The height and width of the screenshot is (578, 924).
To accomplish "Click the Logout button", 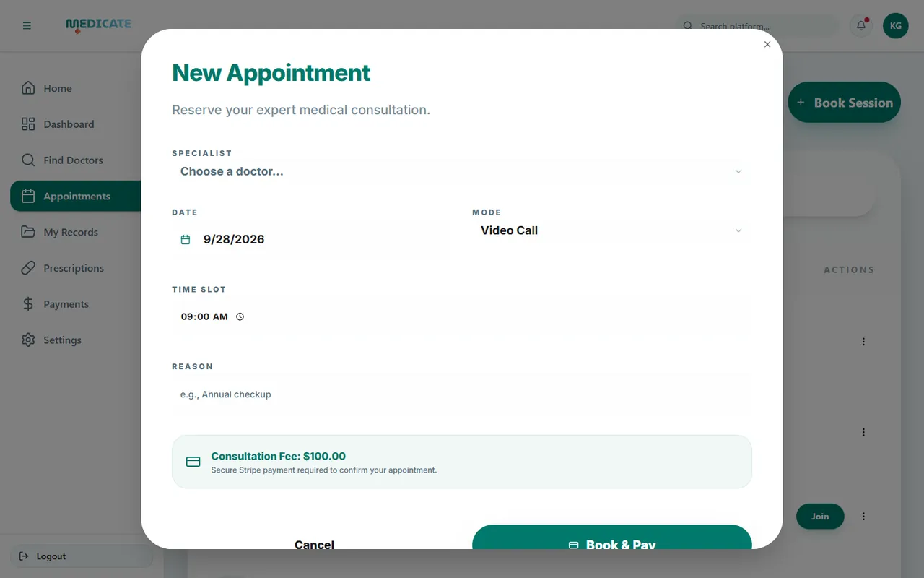I will coord(82,556).
